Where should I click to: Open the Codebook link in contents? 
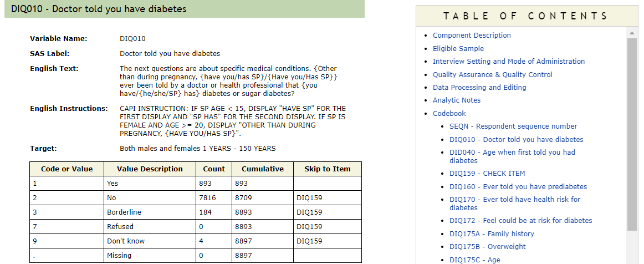(449, 114)
